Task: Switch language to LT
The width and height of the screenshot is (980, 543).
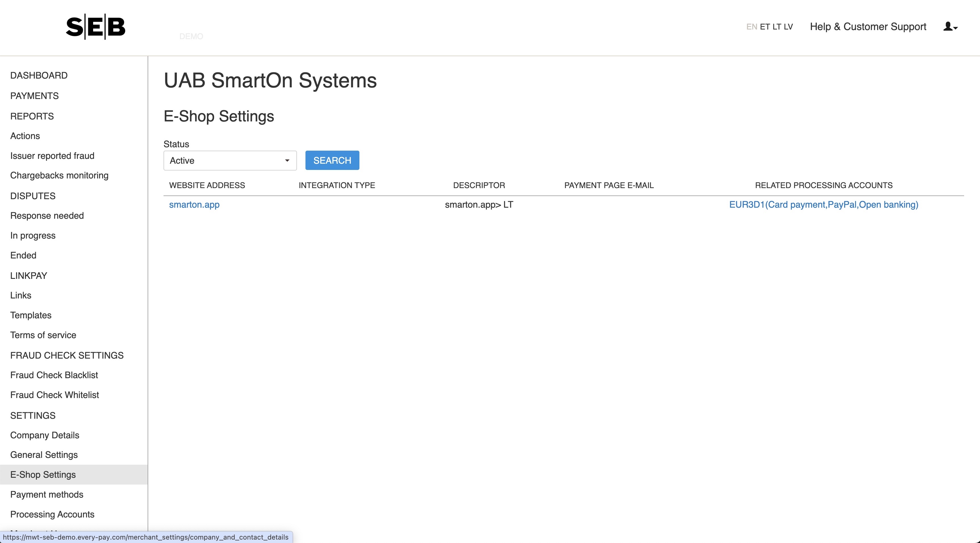Action: [x=776, y=27]
